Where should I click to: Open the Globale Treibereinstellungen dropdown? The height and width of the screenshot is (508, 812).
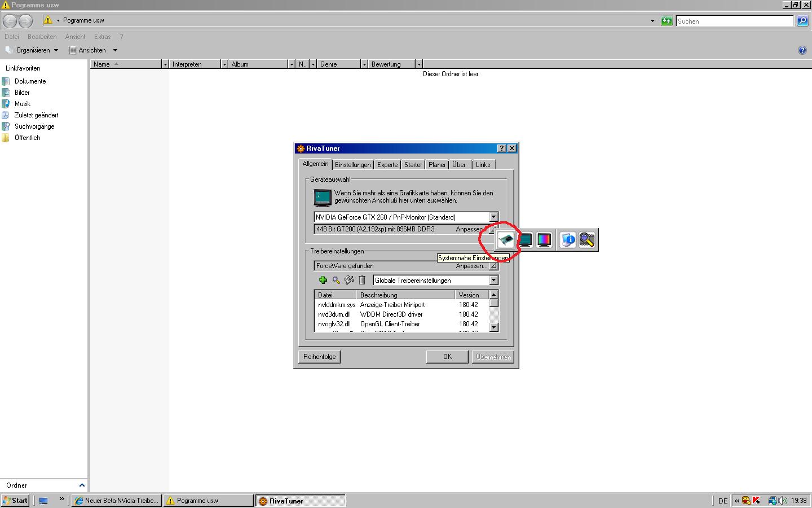point(493,281)
